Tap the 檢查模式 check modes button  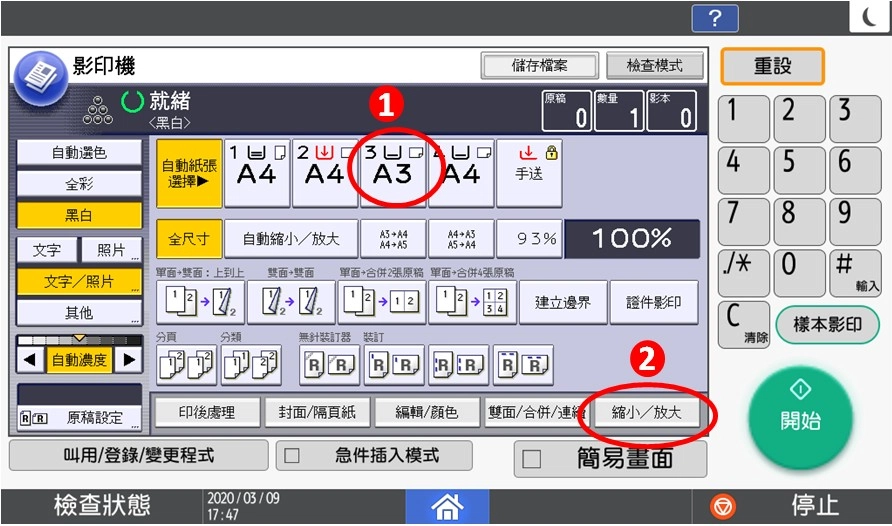point(655,65)
